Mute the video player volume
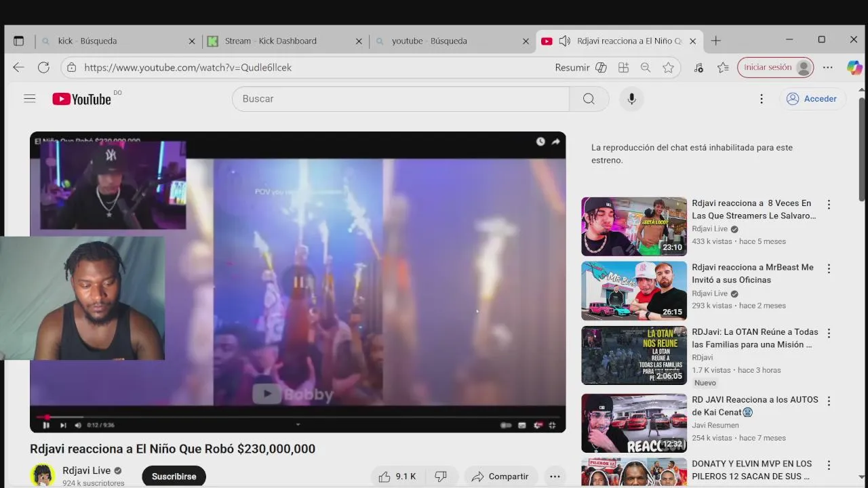This screenshot has height=488, width=868. point(77,425)
